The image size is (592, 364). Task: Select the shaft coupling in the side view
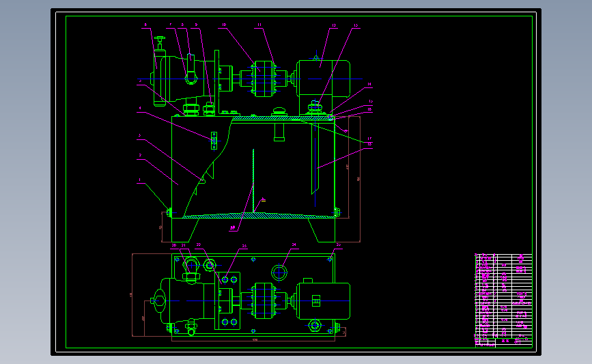pyautogui.click(x=264, y=79)
